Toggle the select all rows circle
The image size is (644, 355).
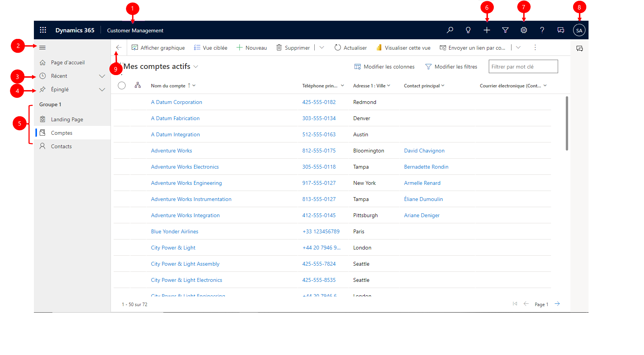122,85
